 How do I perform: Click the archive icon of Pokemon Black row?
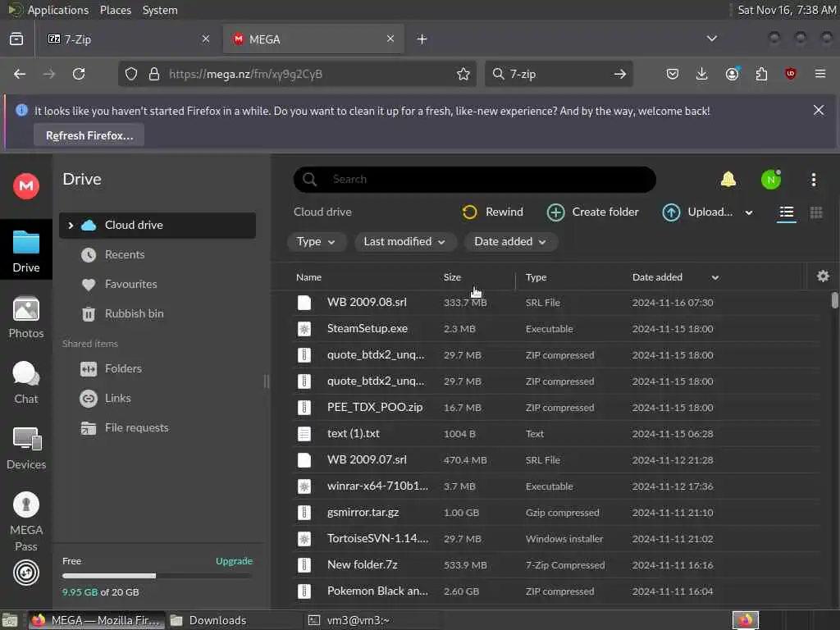(x=304, y=591)
